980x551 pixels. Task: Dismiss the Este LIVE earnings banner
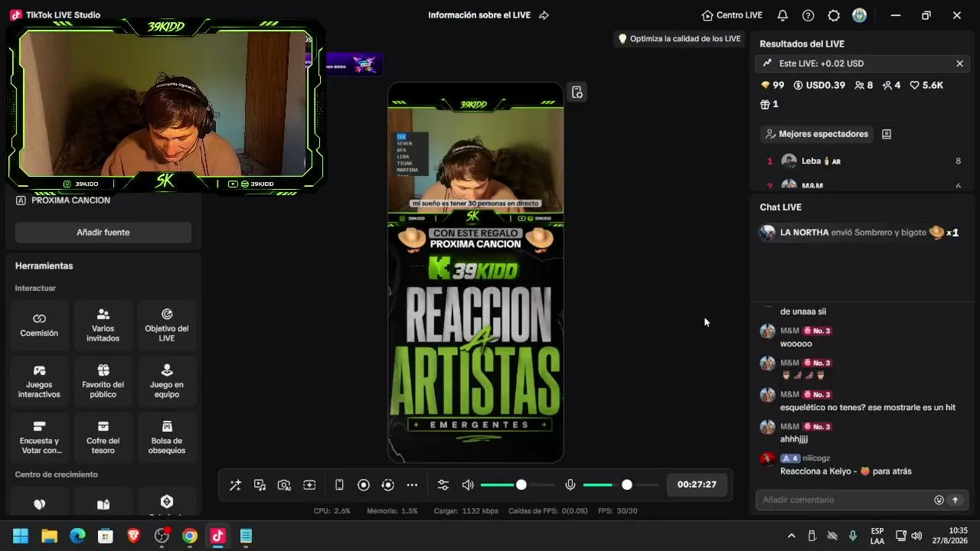pyautogui.click(x=959, y=64)
